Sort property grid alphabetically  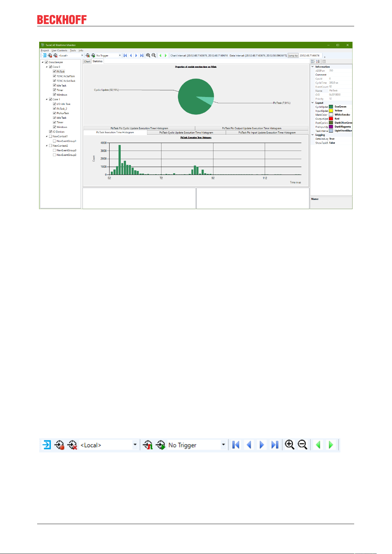318,61
